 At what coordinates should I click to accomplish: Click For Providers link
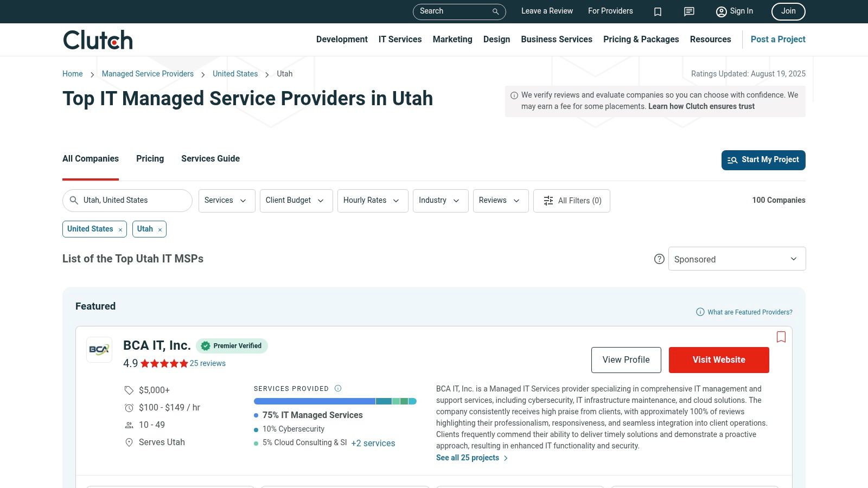(610, 11)
